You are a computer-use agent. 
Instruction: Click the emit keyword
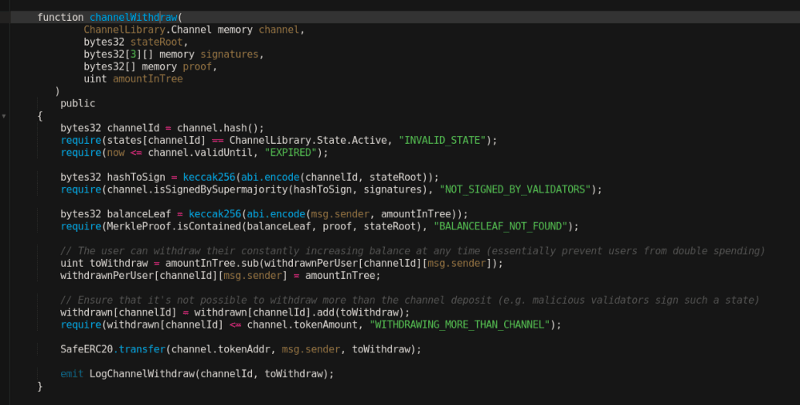pyautogui.click(x=71, y=374)
